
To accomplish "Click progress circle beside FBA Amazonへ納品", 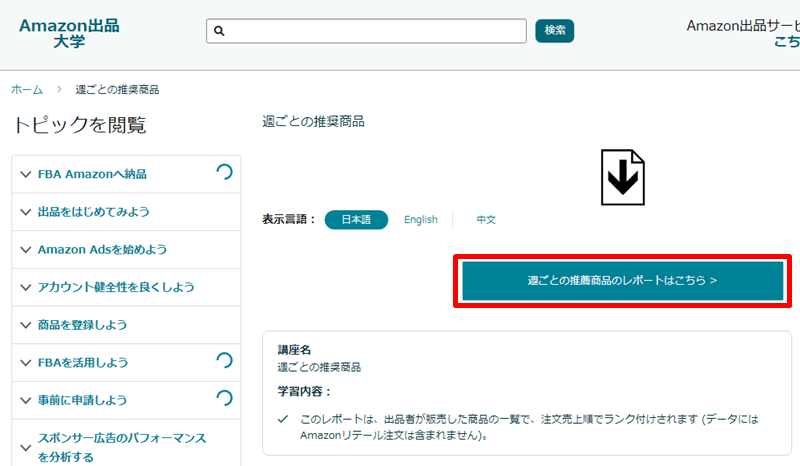I will tap(224, 173).
